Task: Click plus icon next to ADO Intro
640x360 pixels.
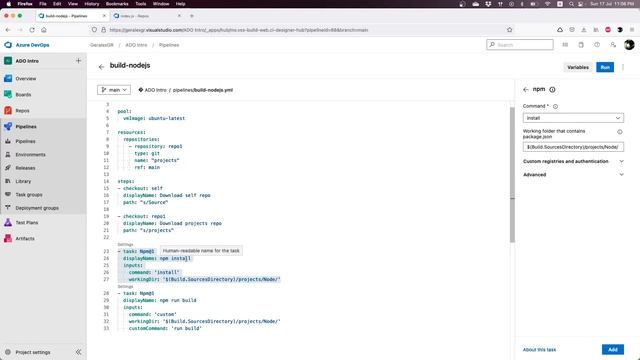Action: (78, 61)
